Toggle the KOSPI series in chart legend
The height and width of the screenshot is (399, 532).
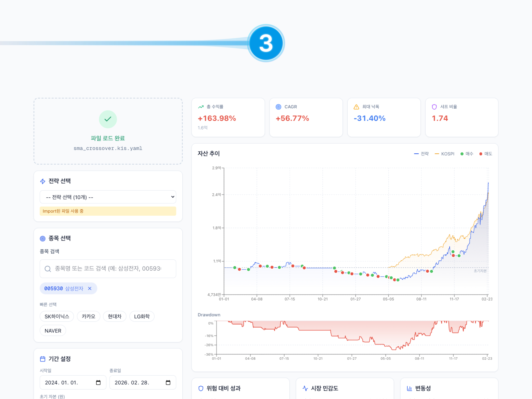tap(445, 154)
